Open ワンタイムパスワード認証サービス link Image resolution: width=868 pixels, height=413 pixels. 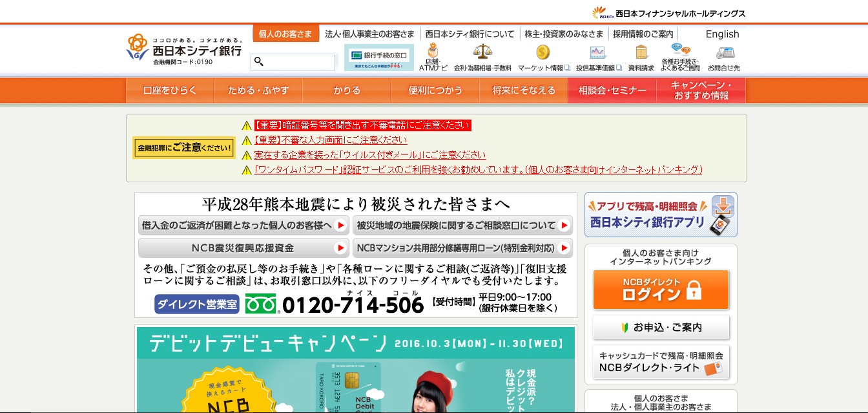tap(478, 170)
